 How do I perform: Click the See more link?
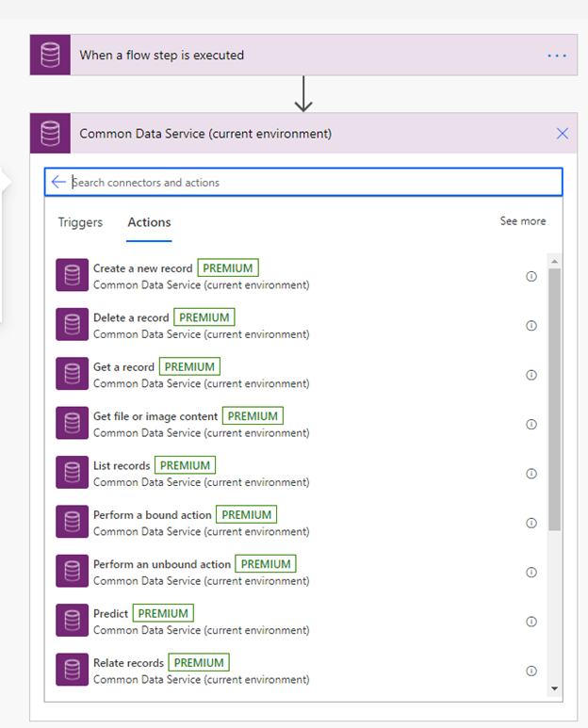(523, 221)
